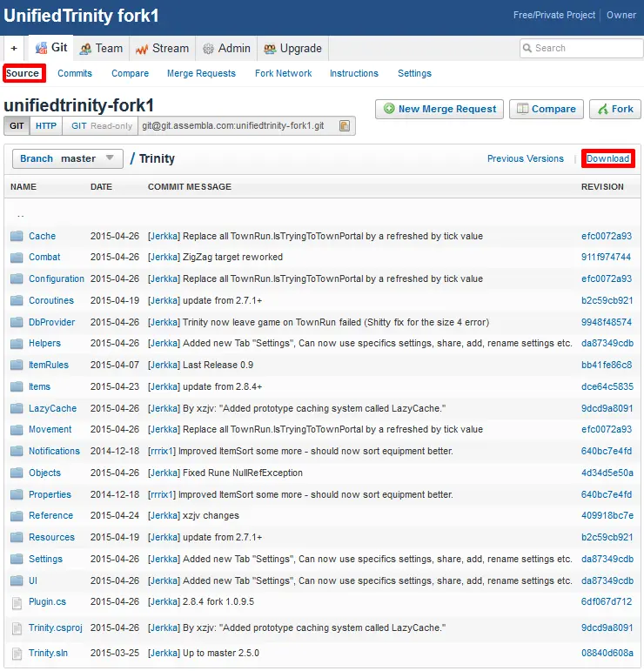644x671 pixels.
Task: Click the Coroutines folder icon
Action: click(x=17, y=301)
